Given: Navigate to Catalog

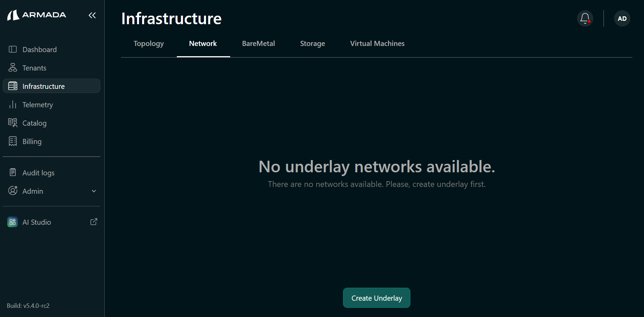Looking at the screenshot, I should pyautogui.click(x=51, y=123).
